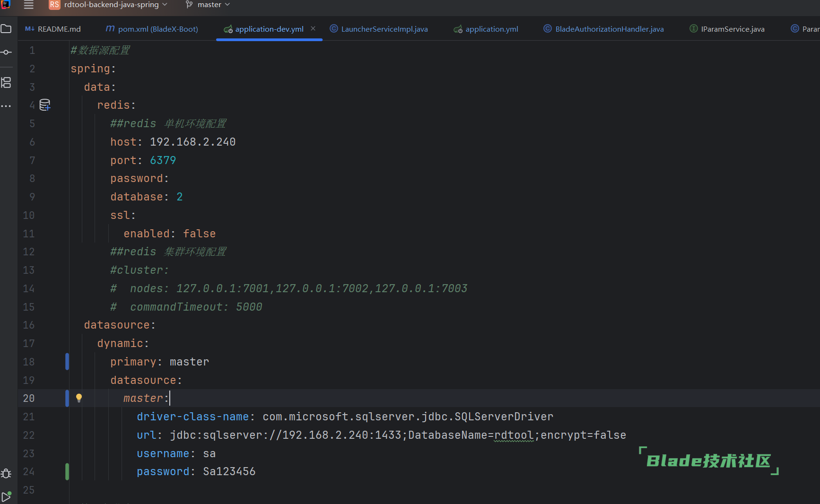820x504 pixels.
Task: Click the redis: key on line 4
Action: point(116,105)
